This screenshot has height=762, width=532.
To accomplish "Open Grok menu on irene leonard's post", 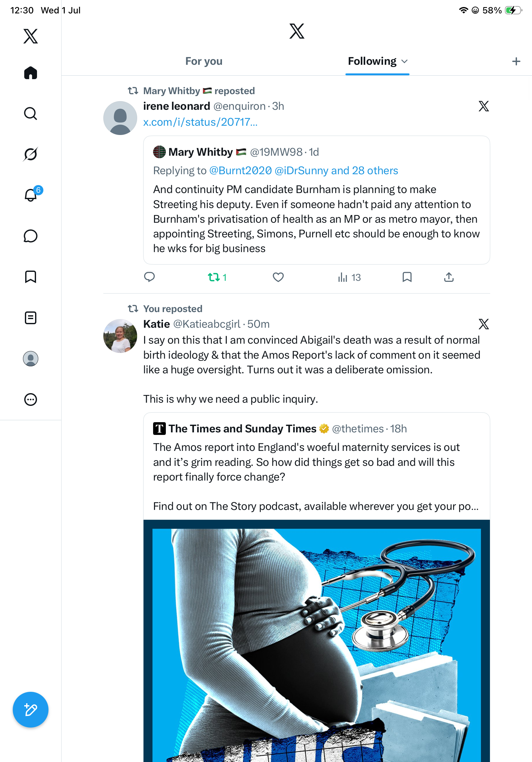I will (x=484, y=106).
